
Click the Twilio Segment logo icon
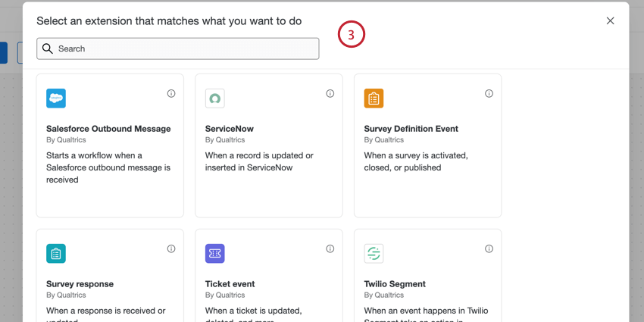(374, 254)
